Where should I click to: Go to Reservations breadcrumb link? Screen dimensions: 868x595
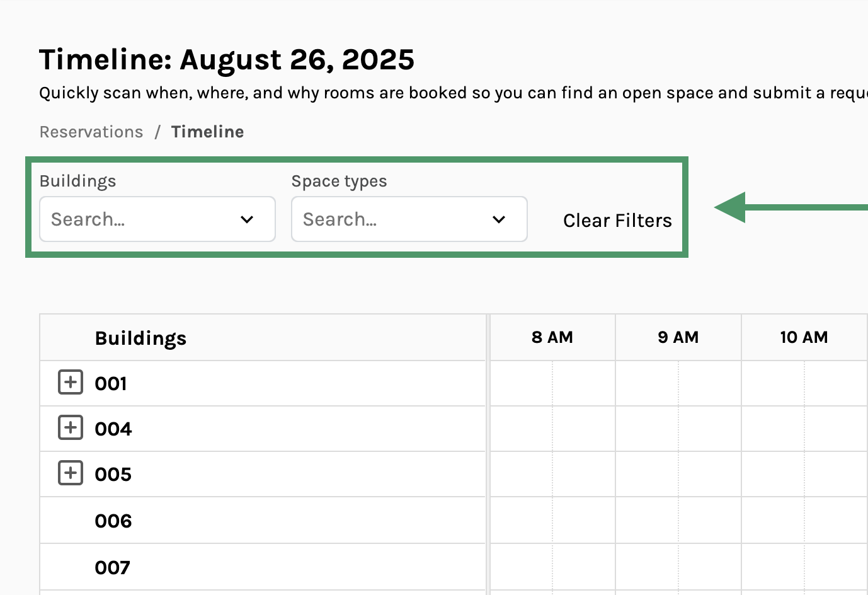point(91,132)
